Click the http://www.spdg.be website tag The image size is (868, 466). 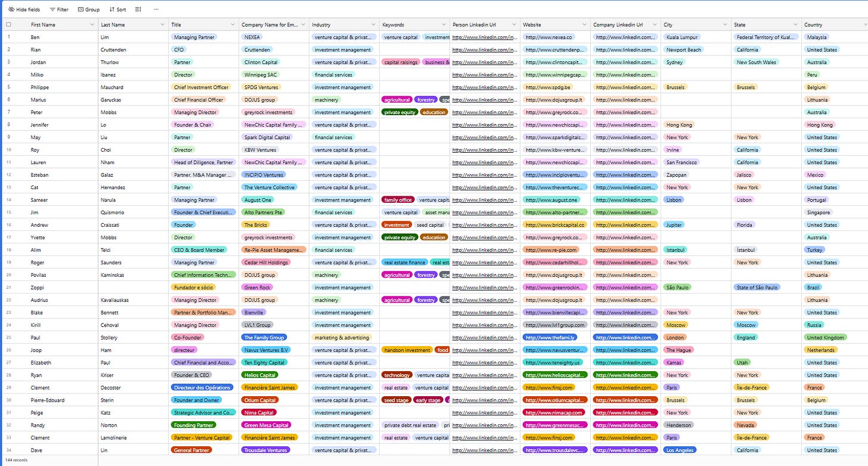(x=548, y=87)
